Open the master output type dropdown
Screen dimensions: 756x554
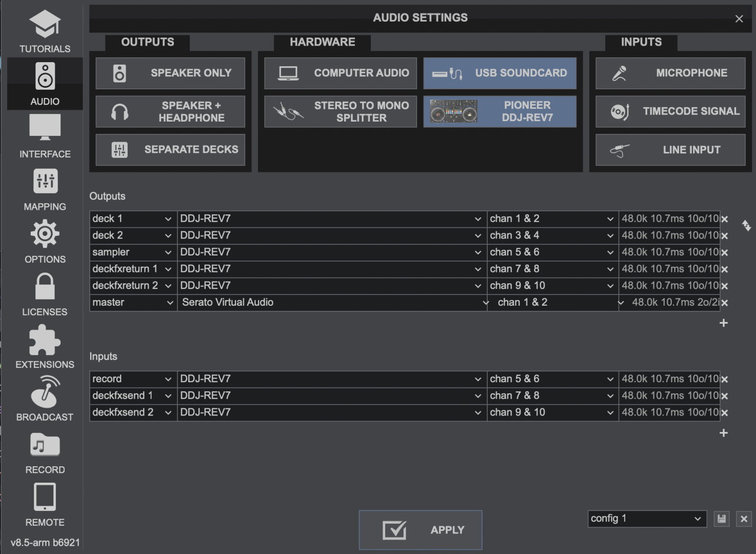(133, 303)
